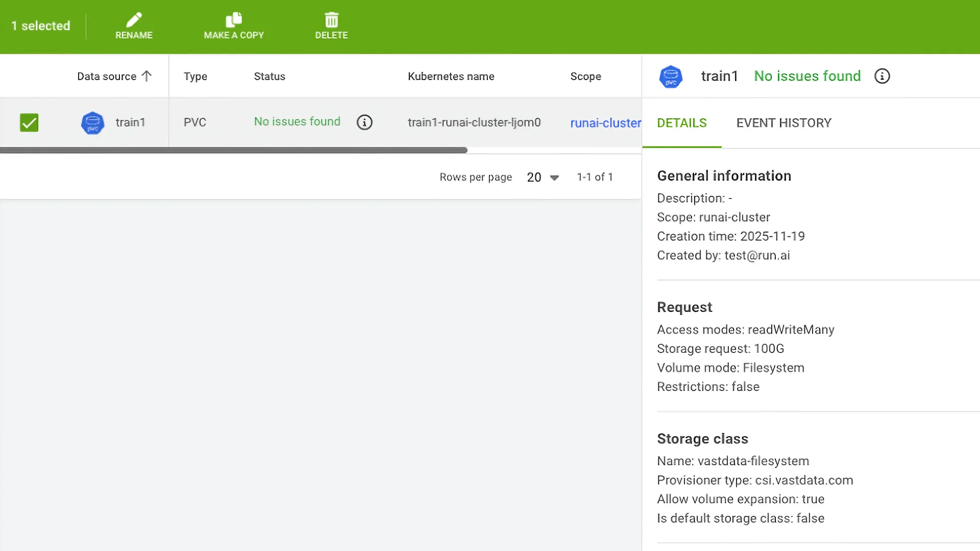Click the 'Storage class' heading
This screenshot has height=551, width=980.
(703, 439)
